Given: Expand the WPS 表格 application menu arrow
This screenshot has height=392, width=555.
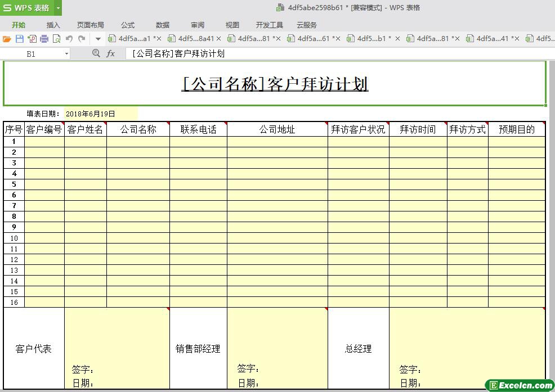Looking at the screenshot, I should (58, 8).
